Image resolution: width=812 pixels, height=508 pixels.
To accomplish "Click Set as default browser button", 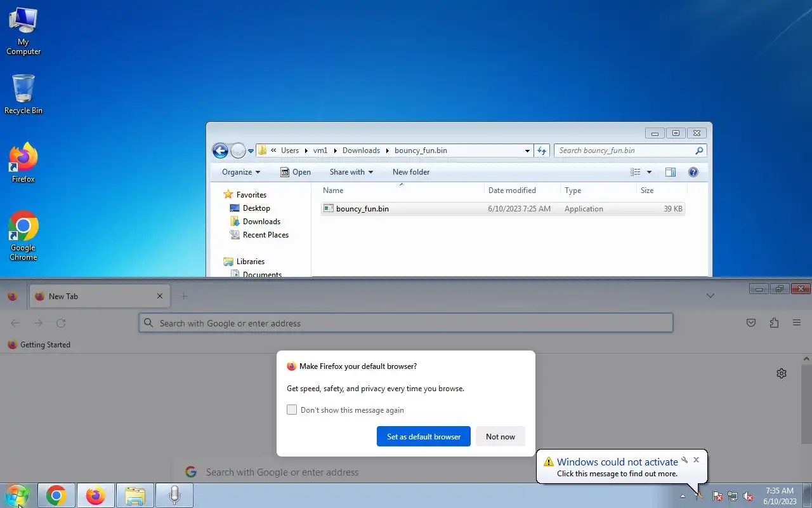I will point(424,436).
